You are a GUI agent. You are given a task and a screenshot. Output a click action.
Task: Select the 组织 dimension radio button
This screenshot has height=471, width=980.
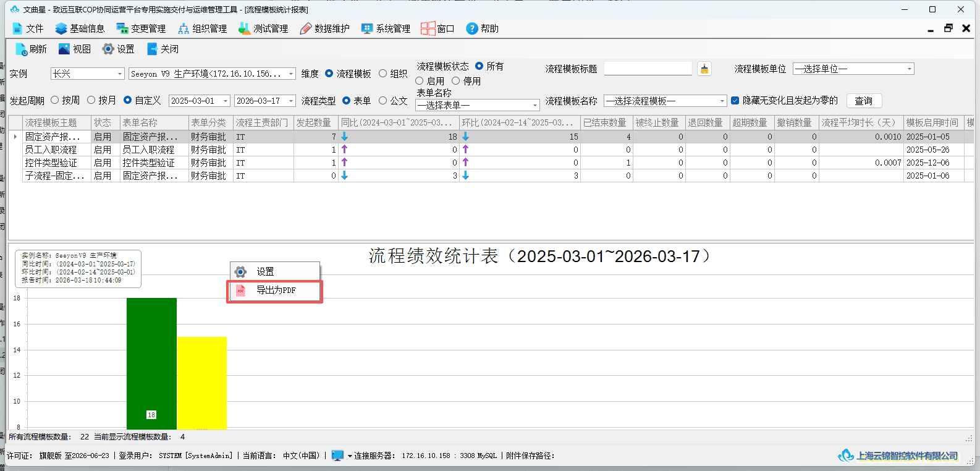[383, 74]
